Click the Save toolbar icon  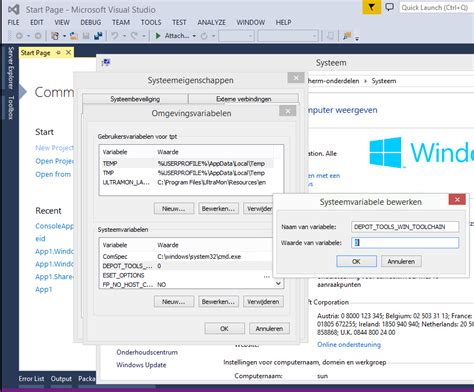click(86, 36)
